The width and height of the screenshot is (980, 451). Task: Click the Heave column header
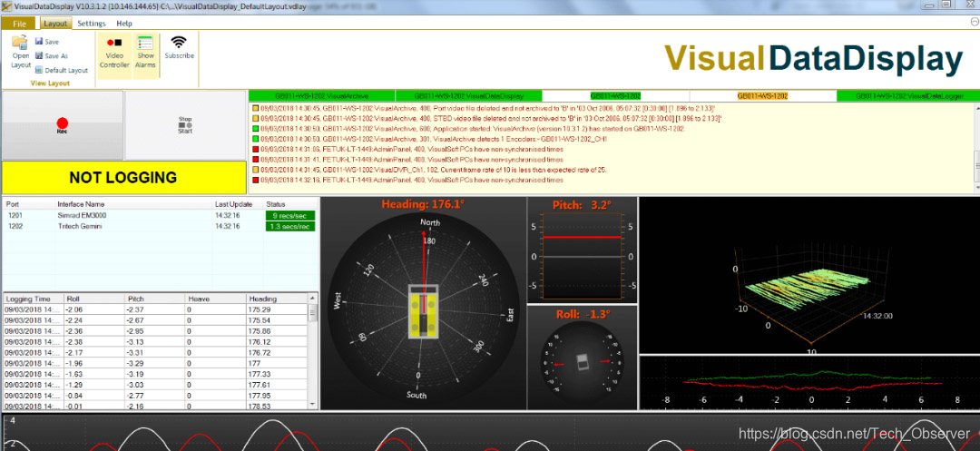coord(216,299)
